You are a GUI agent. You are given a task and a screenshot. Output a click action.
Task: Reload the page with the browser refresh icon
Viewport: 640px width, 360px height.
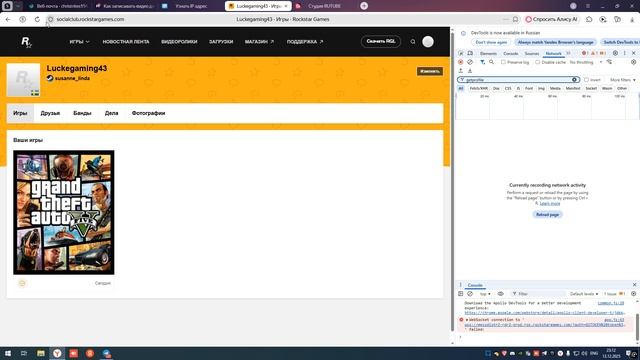[37, 19]
